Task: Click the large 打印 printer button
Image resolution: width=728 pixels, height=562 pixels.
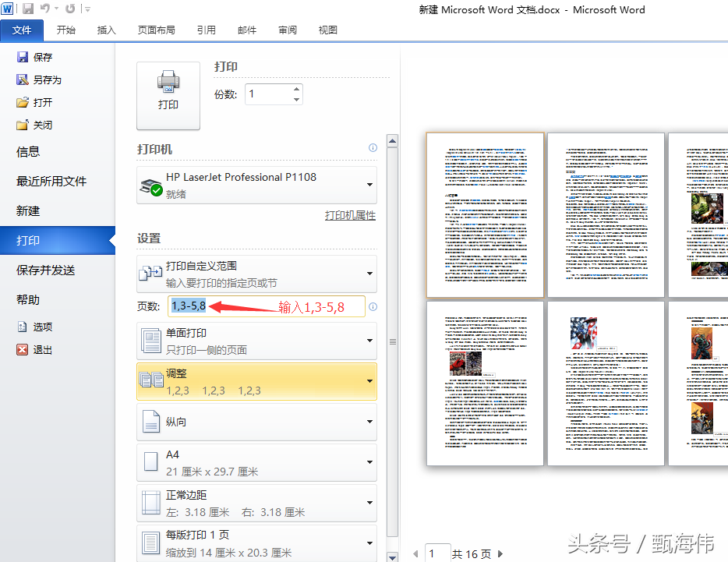Action: [x=168, y=96]
